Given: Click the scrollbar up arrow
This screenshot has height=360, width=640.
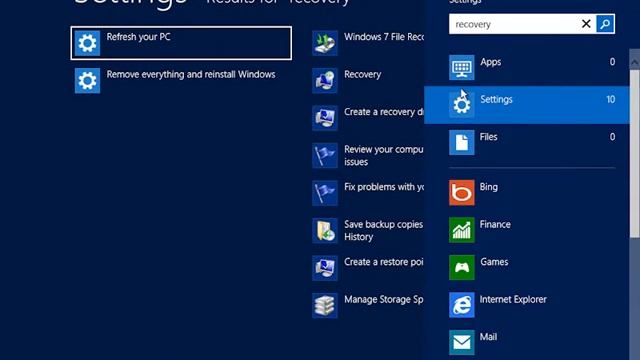Looking at the screenshot, I should [x=634, y=62].
